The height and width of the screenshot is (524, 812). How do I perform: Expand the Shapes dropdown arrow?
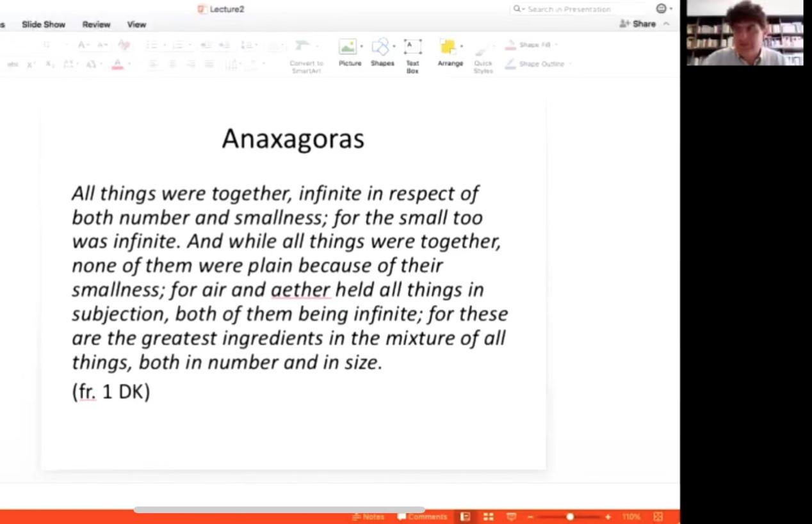[x=394, y=47]
